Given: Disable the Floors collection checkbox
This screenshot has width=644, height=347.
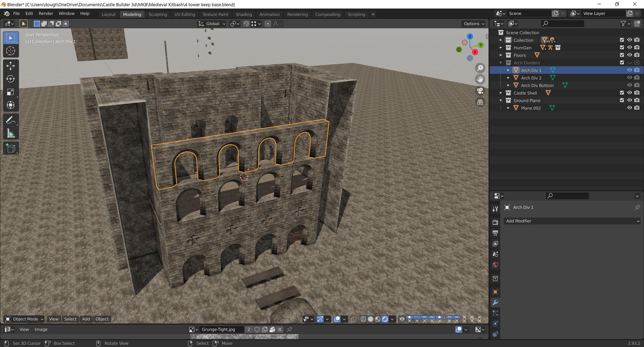Looking at the screenshot, I should click(x=622, y=55).
